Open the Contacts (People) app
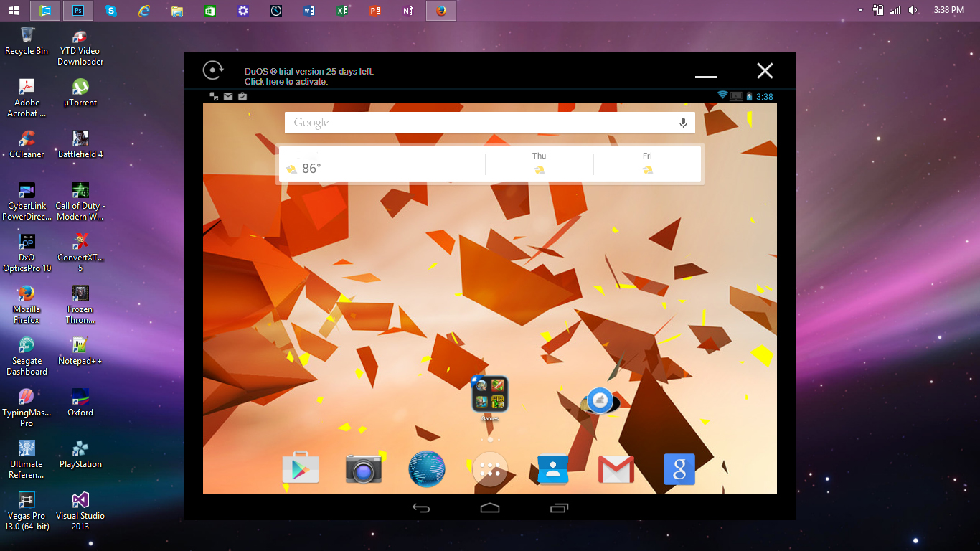The image size is (980, 551). tap(552, 469)
